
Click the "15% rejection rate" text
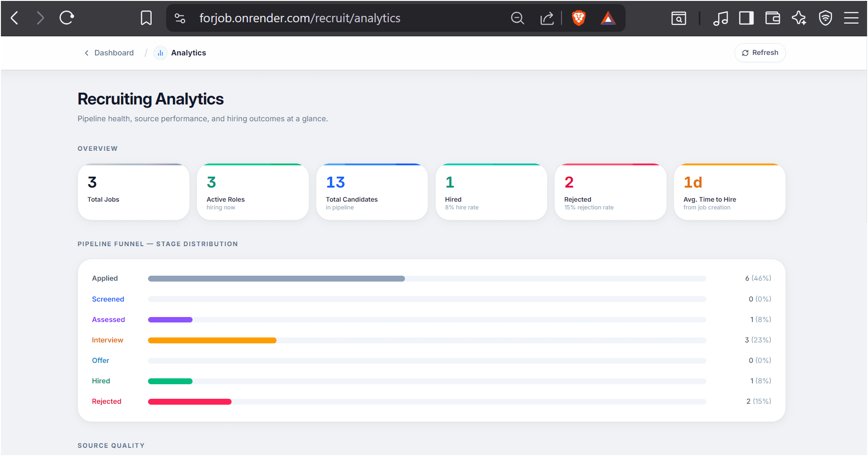click(589, 208)
